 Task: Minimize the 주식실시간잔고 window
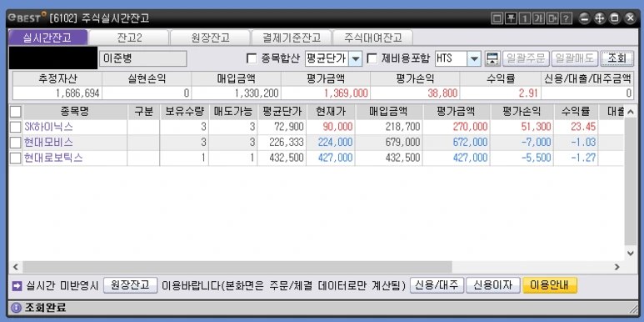585,18
